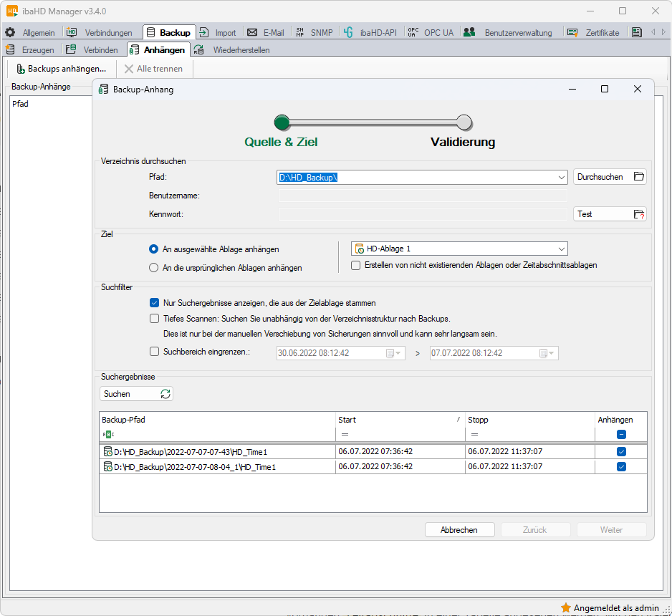Open the start date calendar picker icon
This screenshot has height=616, width=672.
tap(390, 353)
